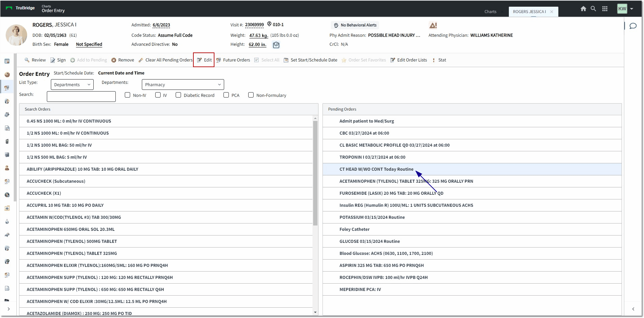Click the No Behavioral Alerts badge
644x318 pixels.
355,25
